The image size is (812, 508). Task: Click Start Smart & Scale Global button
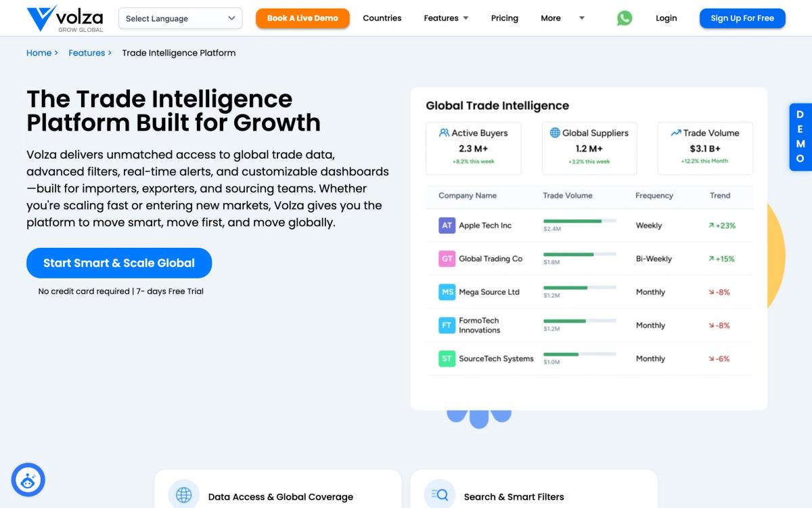(x=119, y=263)
